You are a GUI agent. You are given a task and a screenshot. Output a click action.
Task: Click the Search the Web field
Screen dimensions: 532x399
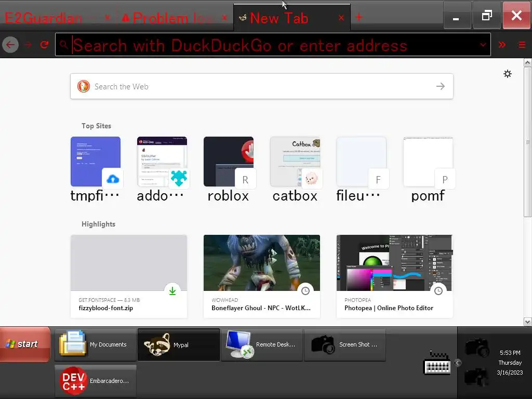click(262, 87)
